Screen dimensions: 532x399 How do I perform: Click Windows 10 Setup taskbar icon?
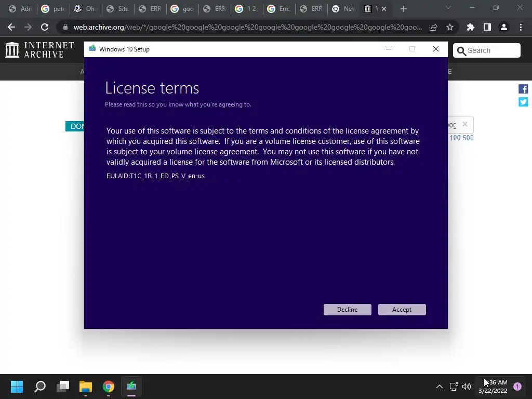[x=131, y=387]
